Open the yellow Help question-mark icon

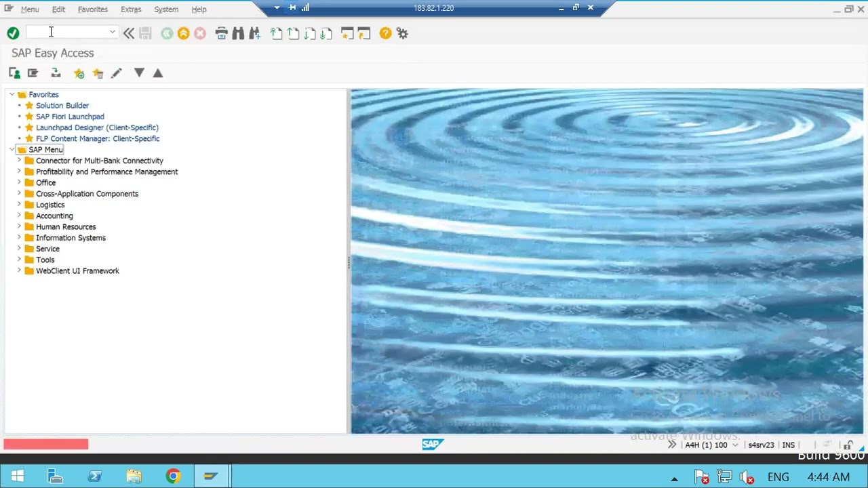coord(385,33)
